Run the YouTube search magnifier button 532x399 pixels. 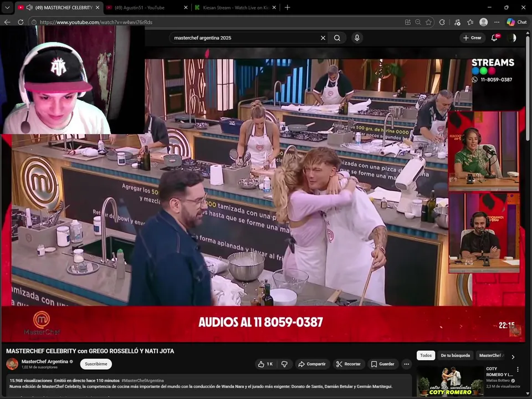[x=337, y=38]
